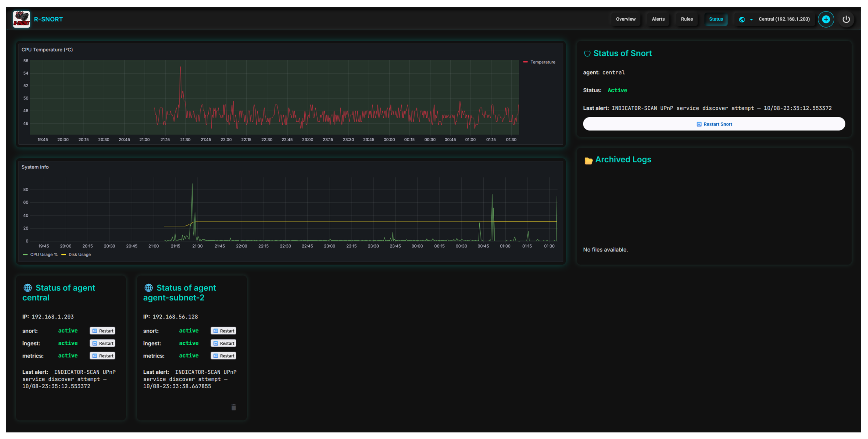The image size is (868, 439).
Task: Open the agent dropdown arrow
Action: 751,19
